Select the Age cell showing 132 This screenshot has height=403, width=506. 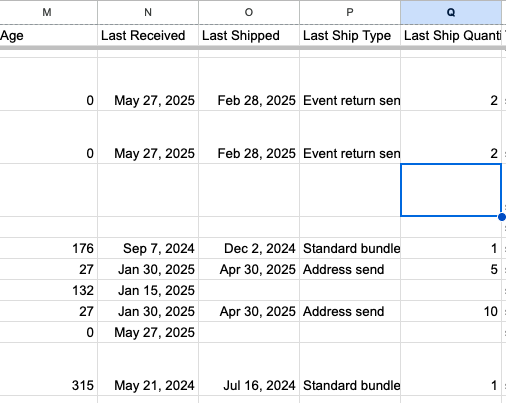(x=48, y=290)
